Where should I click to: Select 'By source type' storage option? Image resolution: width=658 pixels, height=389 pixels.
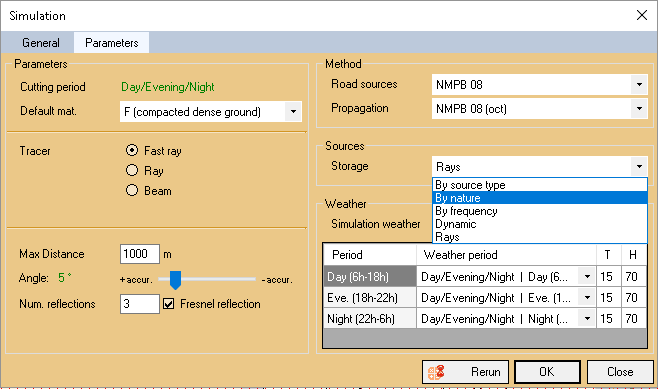(540, 185)
